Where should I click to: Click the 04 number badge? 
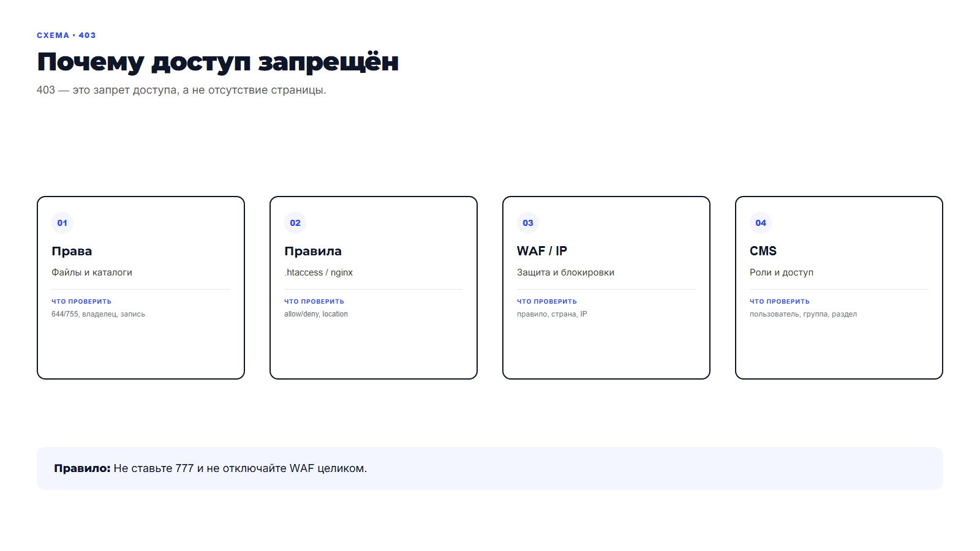pyautogui.click(x=761, y=223)
